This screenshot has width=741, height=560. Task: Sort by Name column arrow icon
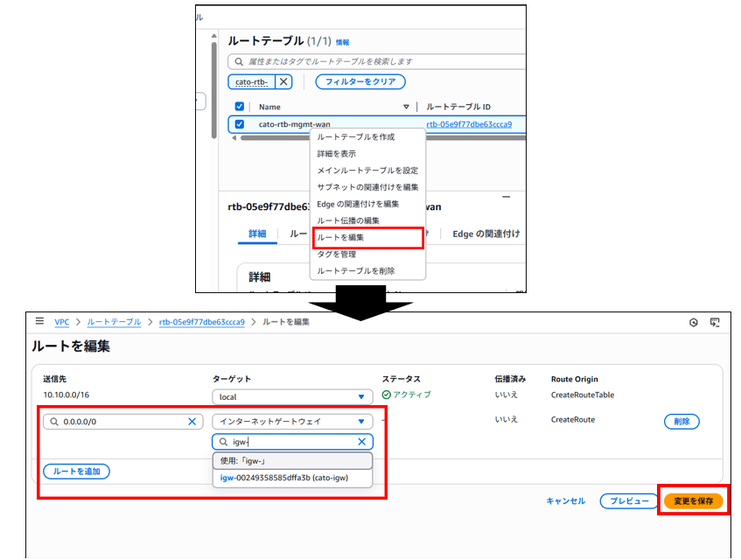(x=406, y=107)
